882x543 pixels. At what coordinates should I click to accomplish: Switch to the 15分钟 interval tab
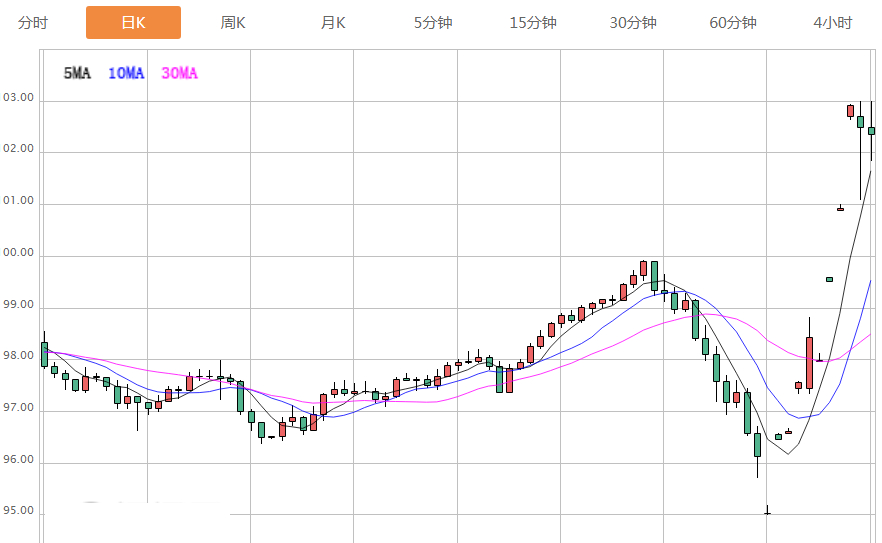[x=533, y=23]
